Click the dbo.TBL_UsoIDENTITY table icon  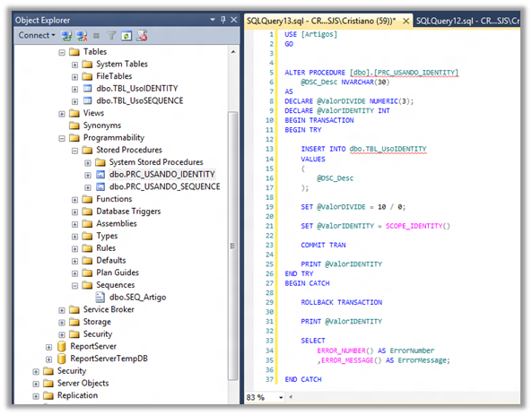[x=87, y=89]
